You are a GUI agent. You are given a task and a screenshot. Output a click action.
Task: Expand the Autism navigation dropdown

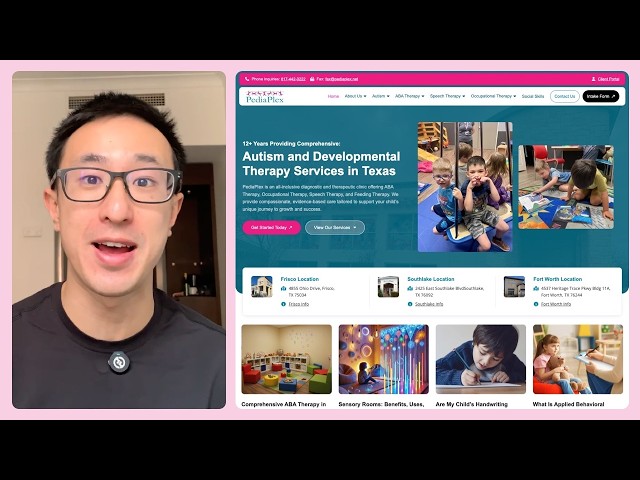[380, 96]
